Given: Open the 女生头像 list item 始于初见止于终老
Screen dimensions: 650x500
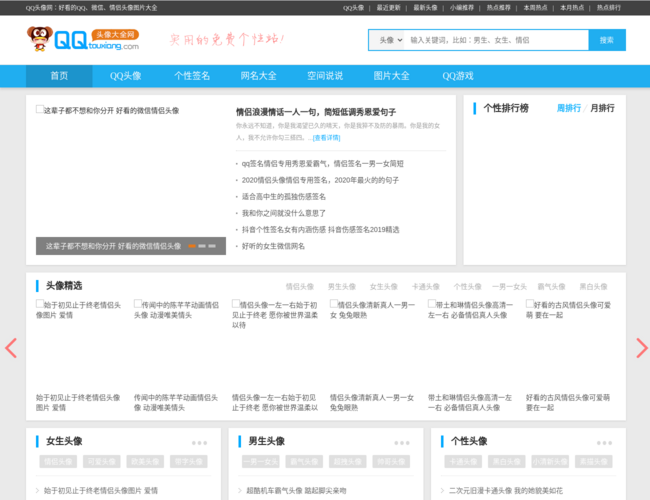Looking at the screenshot, I should pos(101,490).
